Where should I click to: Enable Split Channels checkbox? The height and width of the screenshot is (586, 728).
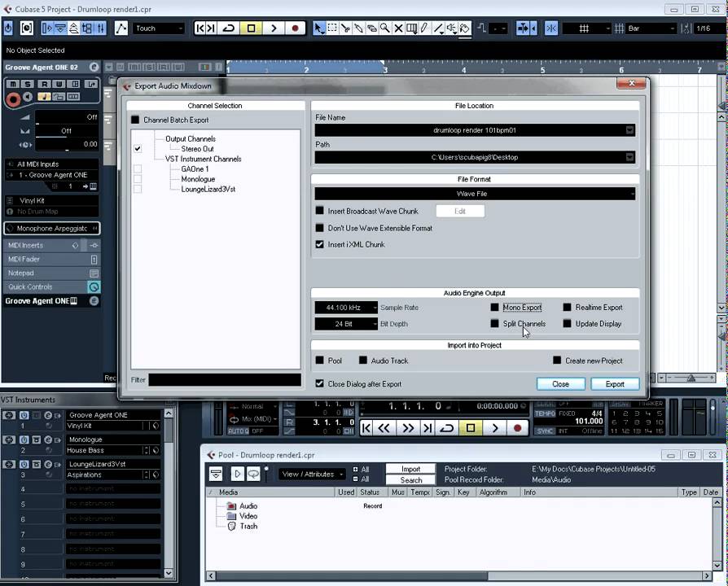[494, 323]
